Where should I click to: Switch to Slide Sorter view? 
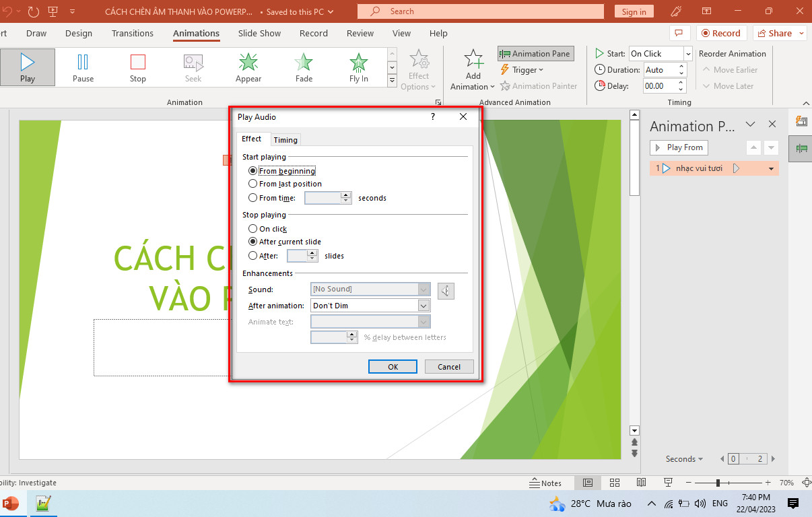615,483
